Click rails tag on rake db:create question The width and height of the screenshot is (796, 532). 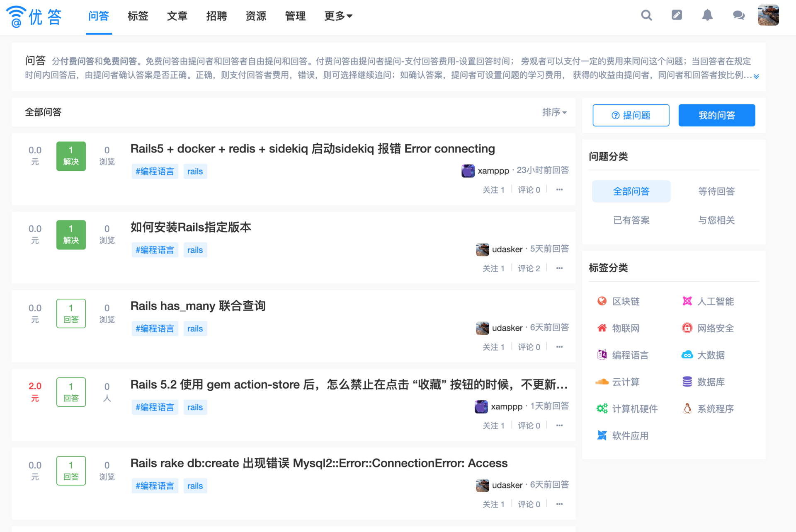tap(195, 486)
